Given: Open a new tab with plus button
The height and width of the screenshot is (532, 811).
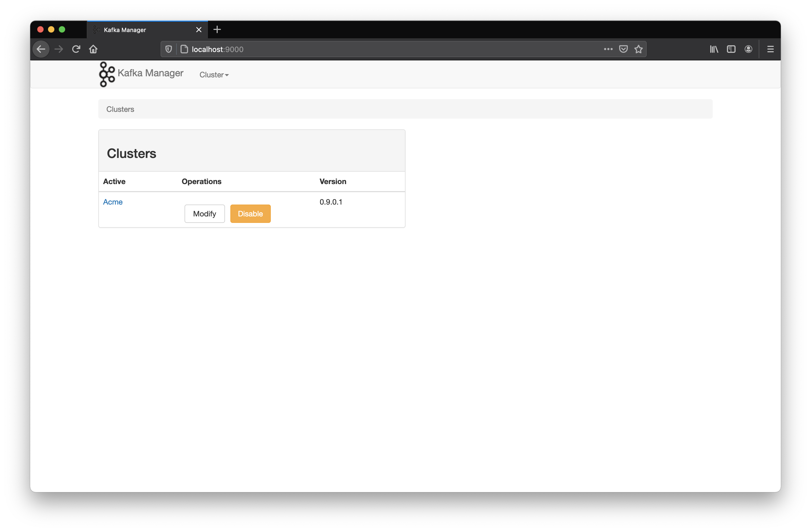Looking at the screenshot, I should pyautogui.click(x=217, y=30).
